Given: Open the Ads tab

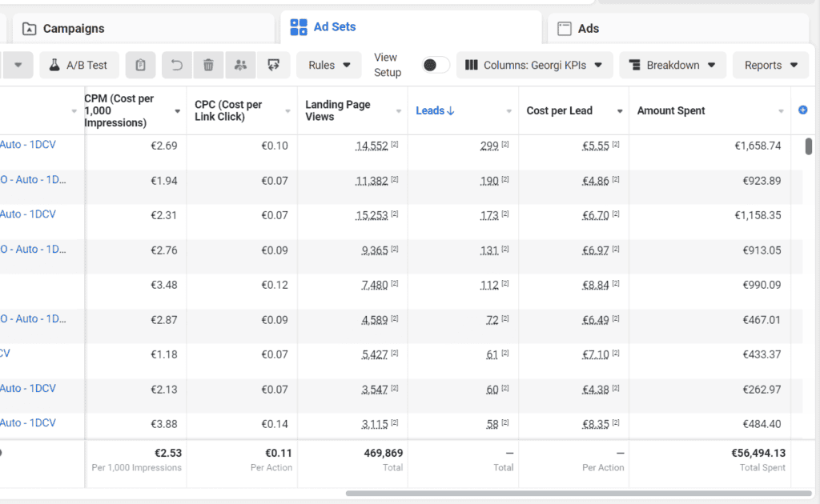Looking at the screenshot, I should click(678, 29).
